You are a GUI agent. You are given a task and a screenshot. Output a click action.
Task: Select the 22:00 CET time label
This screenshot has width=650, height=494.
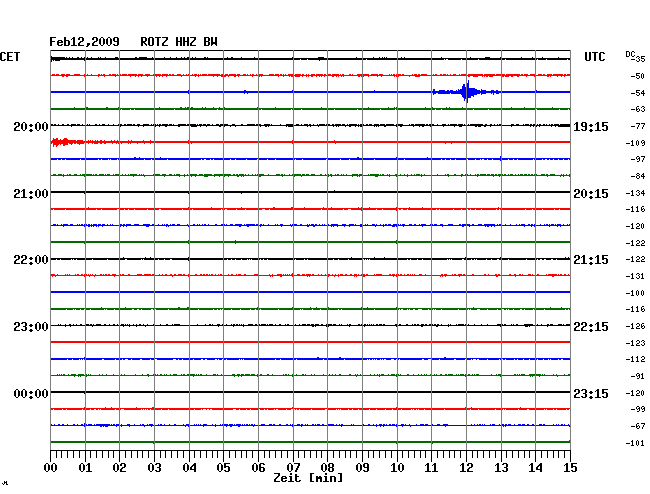click(x=31, y=260)
